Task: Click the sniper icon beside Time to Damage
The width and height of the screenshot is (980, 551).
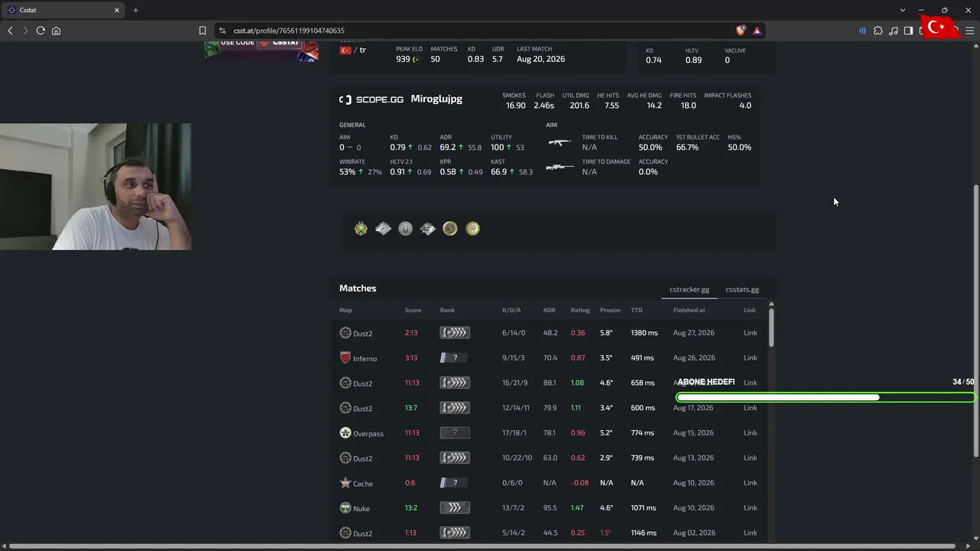Action: coord(560,167)
